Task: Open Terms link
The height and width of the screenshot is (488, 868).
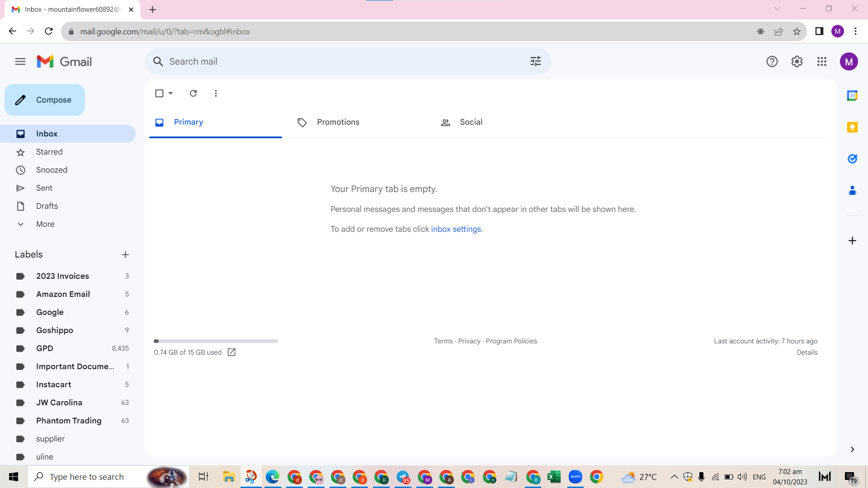Action: point(443,341)
